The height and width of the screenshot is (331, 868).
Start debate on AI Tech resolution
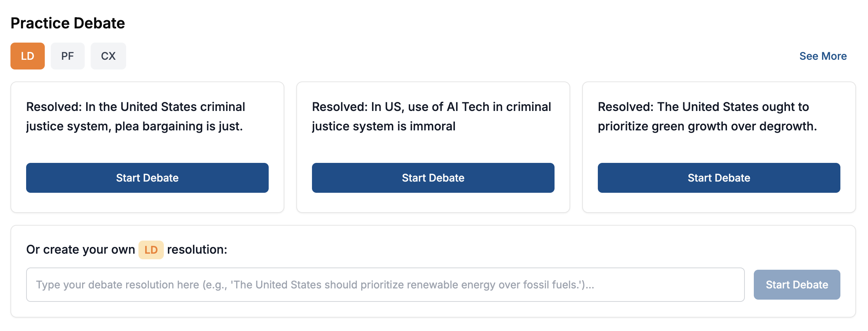tap(433, 178)
